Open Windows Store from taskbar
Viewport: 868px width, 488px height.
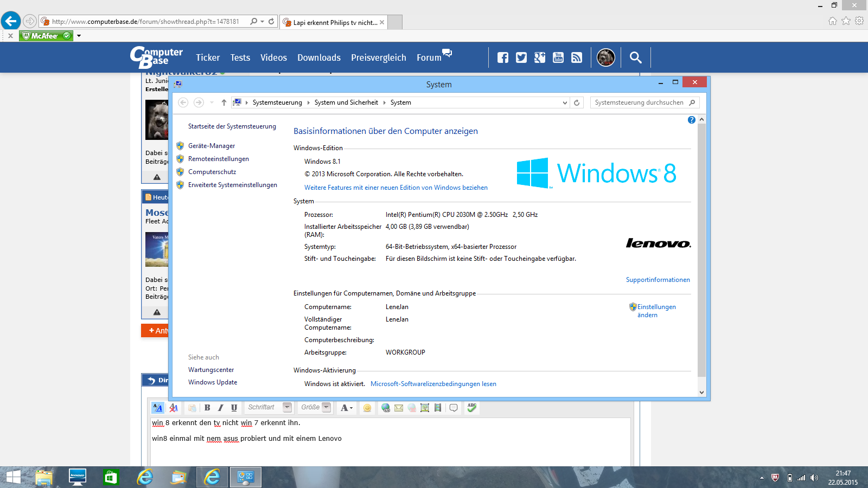coord(111,477)
